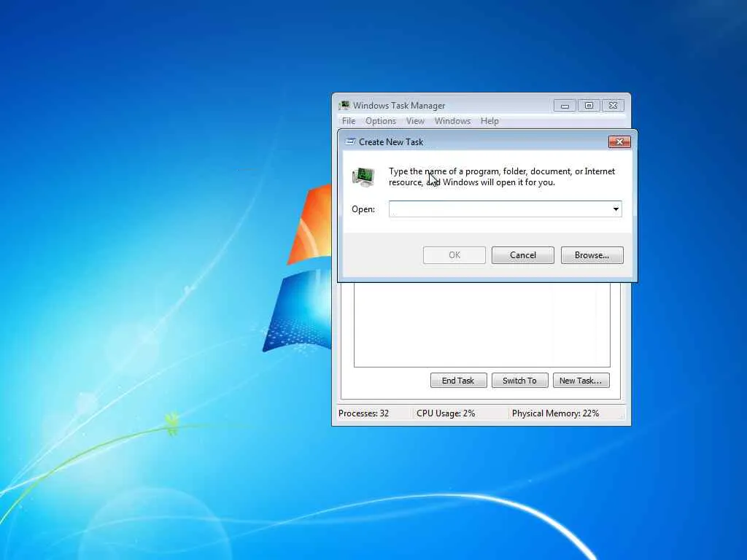Image resolution: width=747 pixels, height=560 pixels.
Task: Click the OK button in Create New Task
Action: coord(454,255)
